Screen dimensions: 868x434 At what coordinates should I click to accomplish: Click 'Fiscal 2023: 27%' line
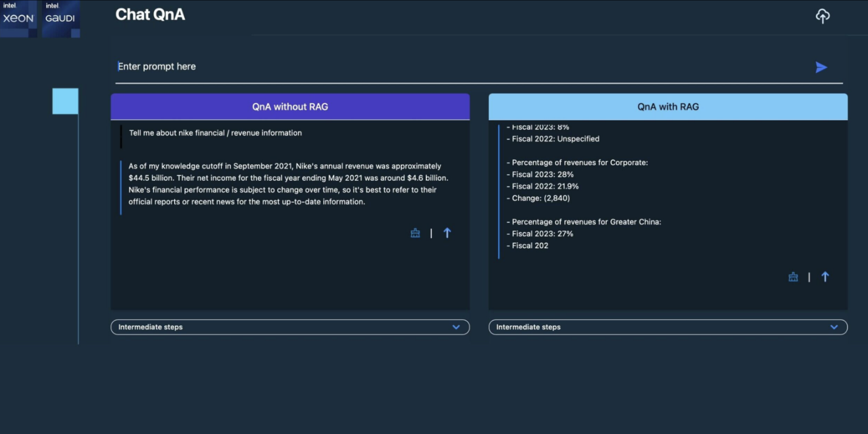(x=540, y=234)
